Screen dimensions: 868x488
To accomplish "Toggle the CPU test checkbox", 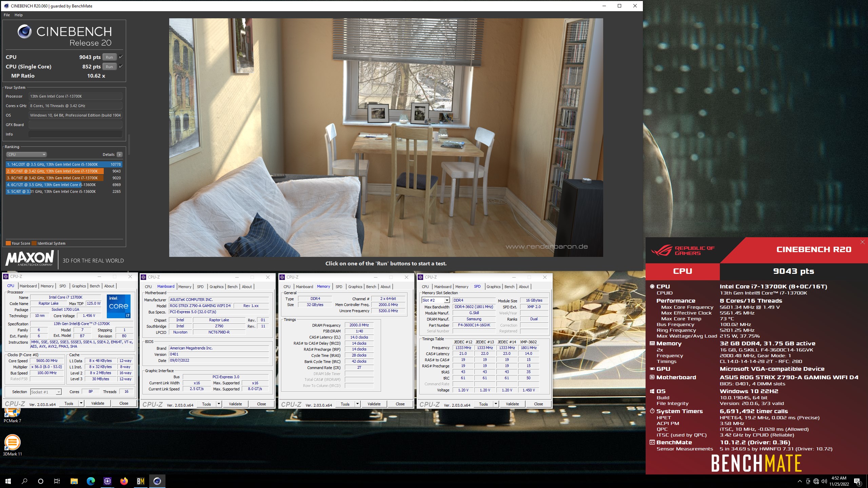I will pyautogui.click(x=121, y=57).
